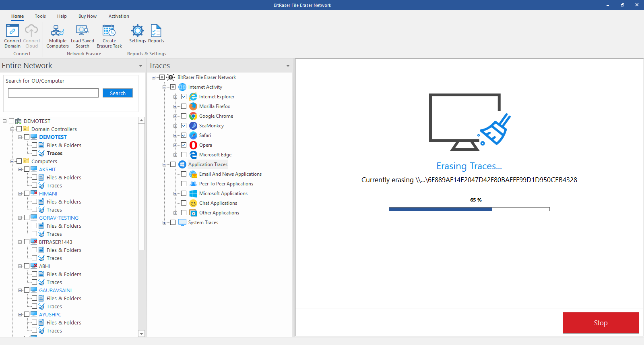Click the Microsoft Applications Windows icon
Viewport: 644px width, 345px height.
point(194,193)
